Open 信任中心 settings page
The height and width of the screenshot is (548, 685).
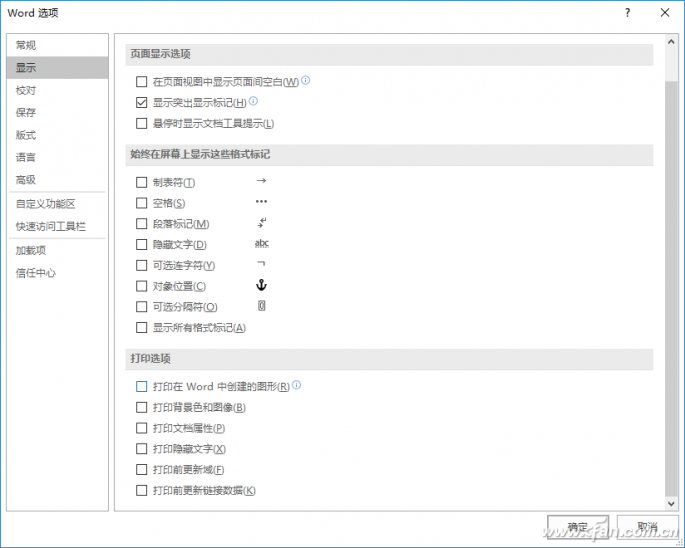tap(36, 273)
